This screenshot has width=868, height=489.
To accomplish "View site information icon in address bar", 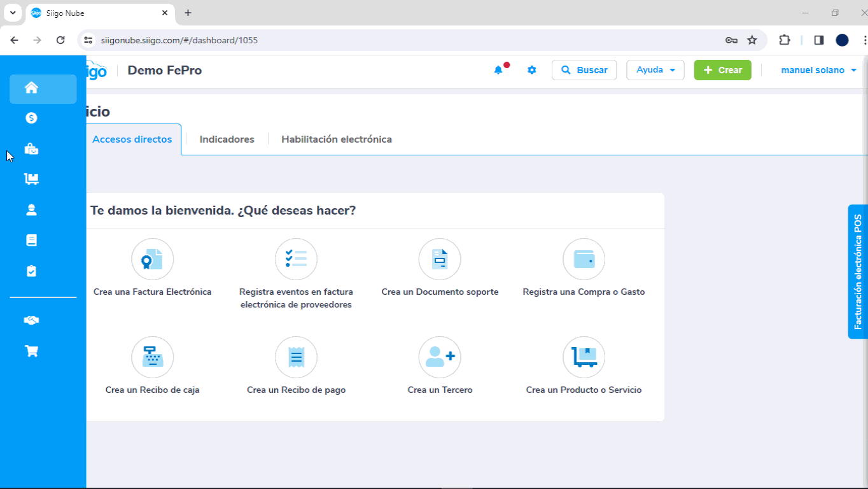I will click(x=88, y=40).
